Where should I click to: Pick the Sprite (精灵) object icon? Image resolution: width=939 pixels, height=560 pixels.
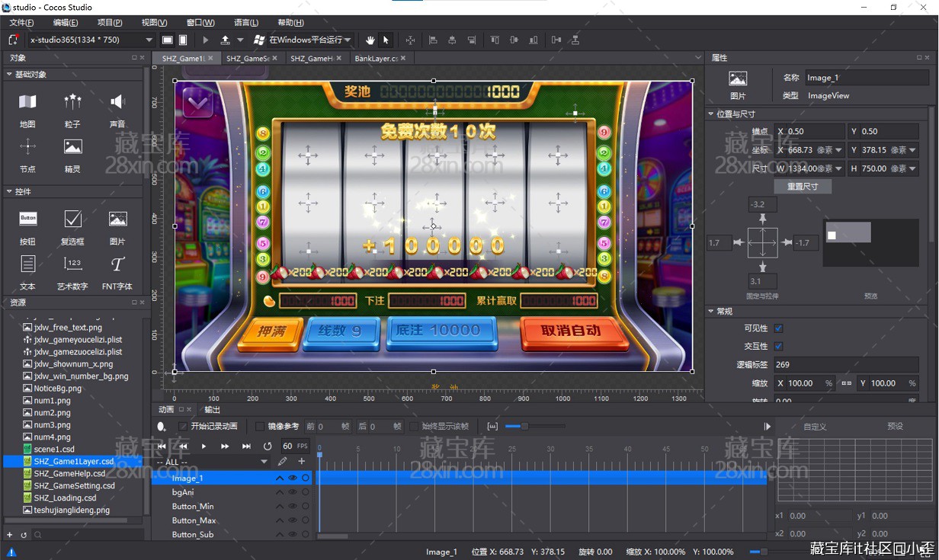coord(72,147)
